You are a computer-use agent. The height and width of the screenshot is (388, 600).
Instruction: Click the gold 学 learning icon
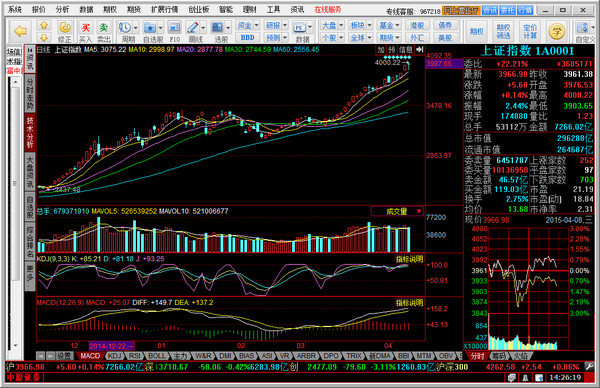click(557, 31)
